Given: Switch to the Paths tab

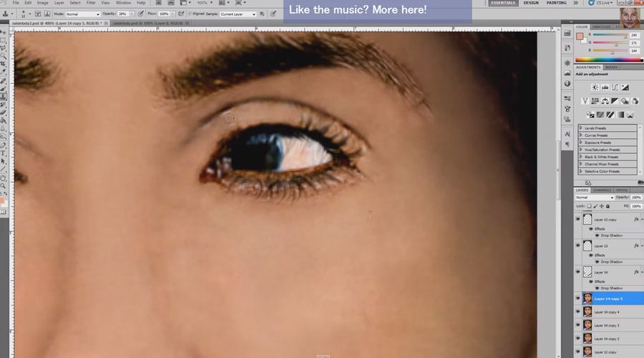Looking at the screenshot, I should [622, 190].
